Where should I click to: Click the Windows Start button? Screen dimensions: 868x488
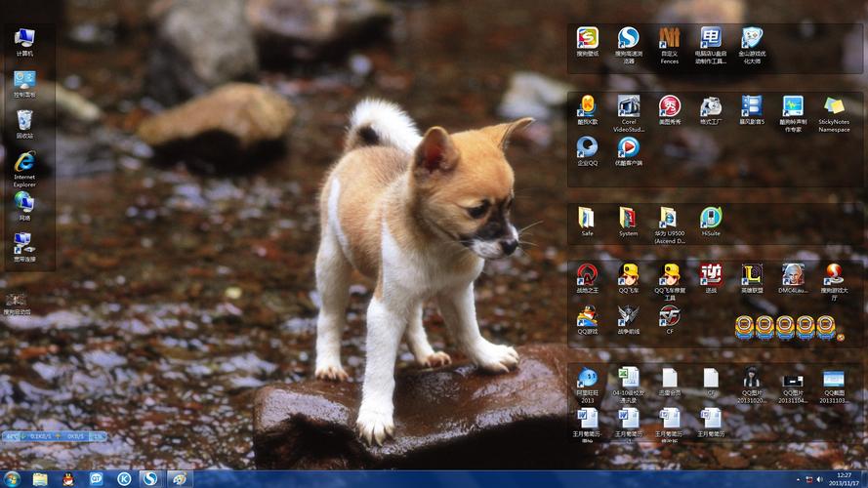(x=12, y=478)
